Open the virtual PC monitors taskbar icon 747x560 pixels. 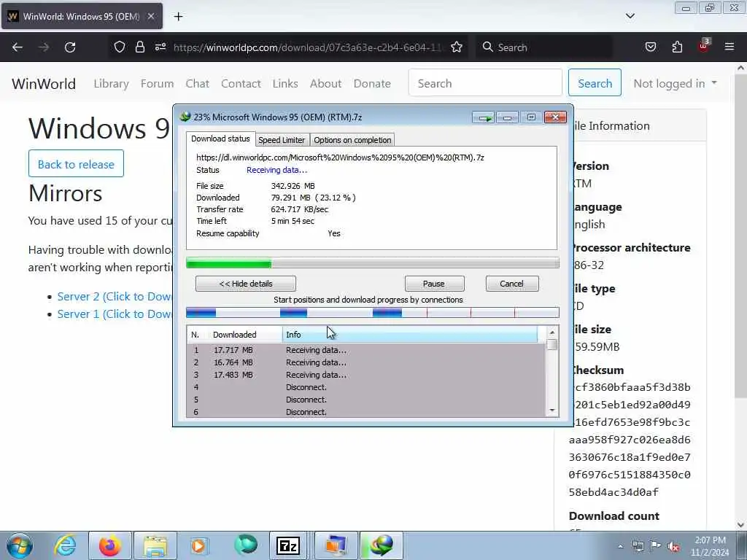[336, 545]
